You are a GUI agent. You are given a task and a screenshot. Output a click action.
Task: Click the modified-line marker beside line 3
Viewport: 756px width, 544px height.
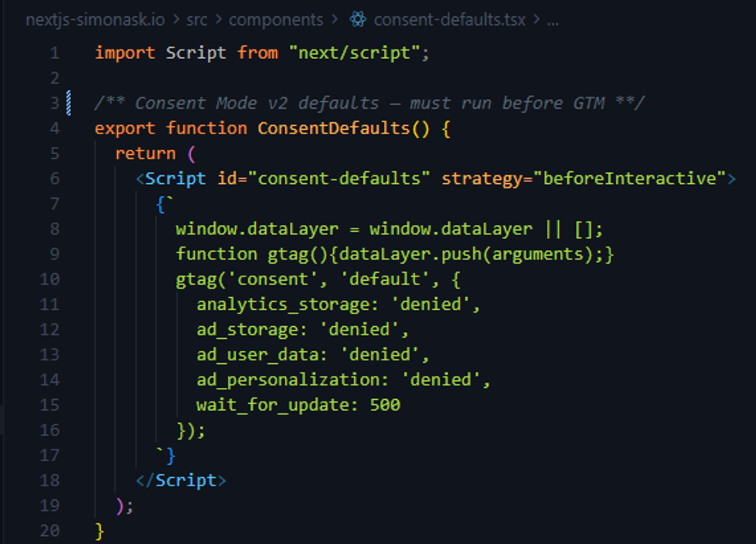pyautogui.click(x=68, y=103)
